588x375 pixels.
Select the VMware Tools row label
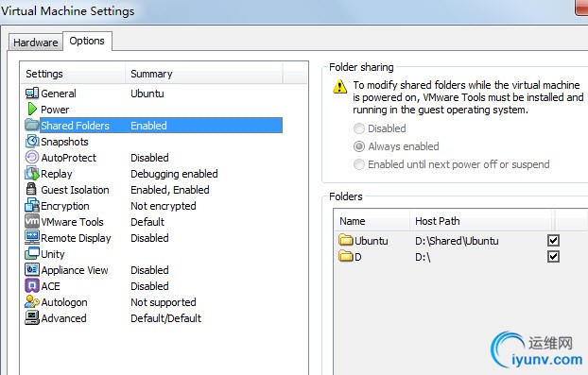(x=72, y=222)
